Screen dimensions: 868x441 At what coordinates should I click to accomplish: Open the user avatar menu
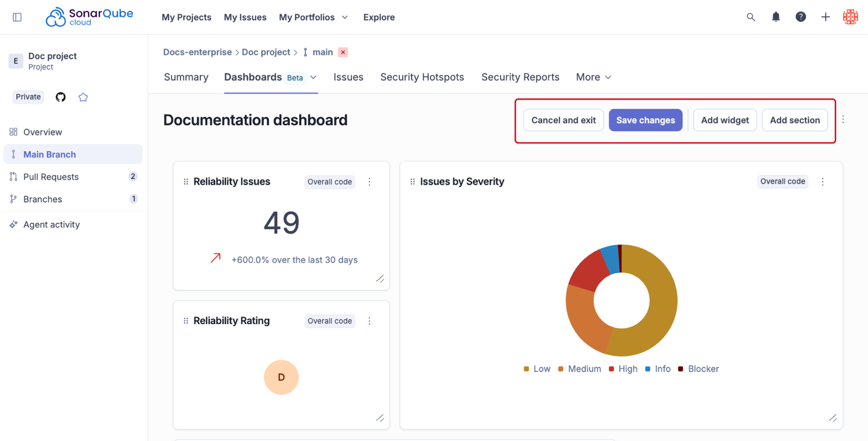(x=850, y=17)
